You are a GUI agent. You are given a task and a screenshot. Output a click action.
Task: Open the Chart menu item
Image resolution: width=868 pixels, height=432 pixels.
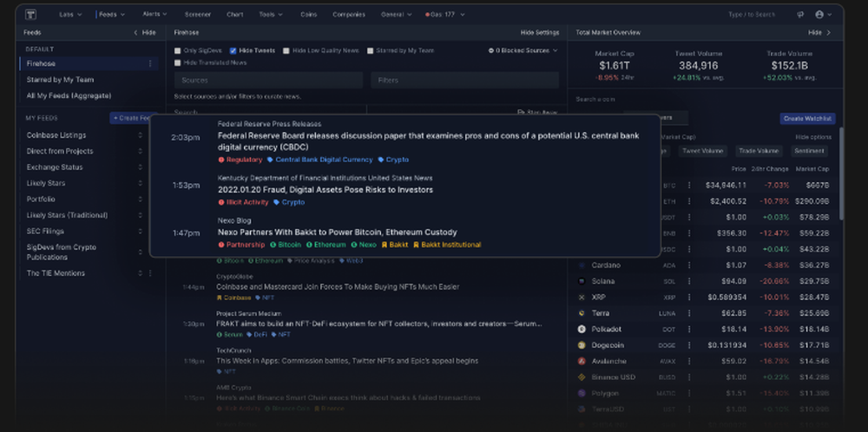point(234,15)
